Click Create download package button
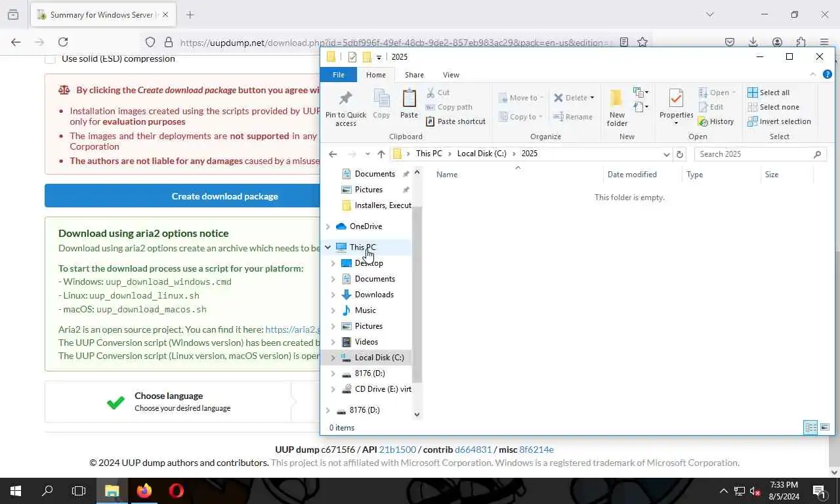The width and height of the screenshot is (840, 504). point(224,196)
